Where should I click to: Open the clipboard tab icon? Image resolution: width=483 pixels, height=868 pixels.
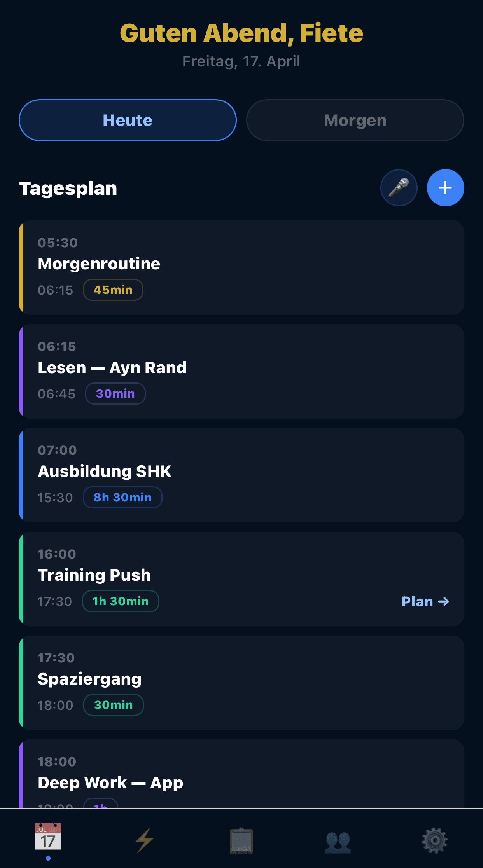[241, 840]
